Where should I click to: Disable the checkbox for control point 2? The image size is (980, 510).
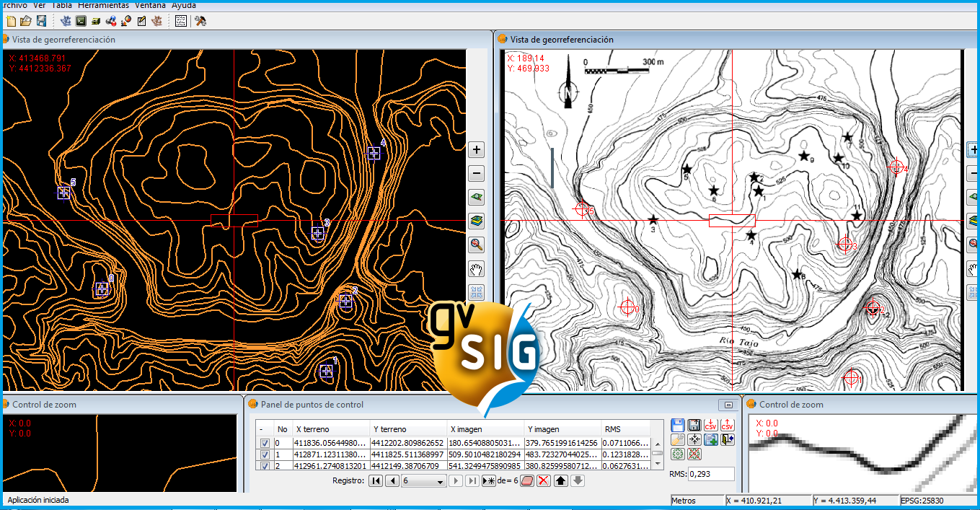[265, 466]
